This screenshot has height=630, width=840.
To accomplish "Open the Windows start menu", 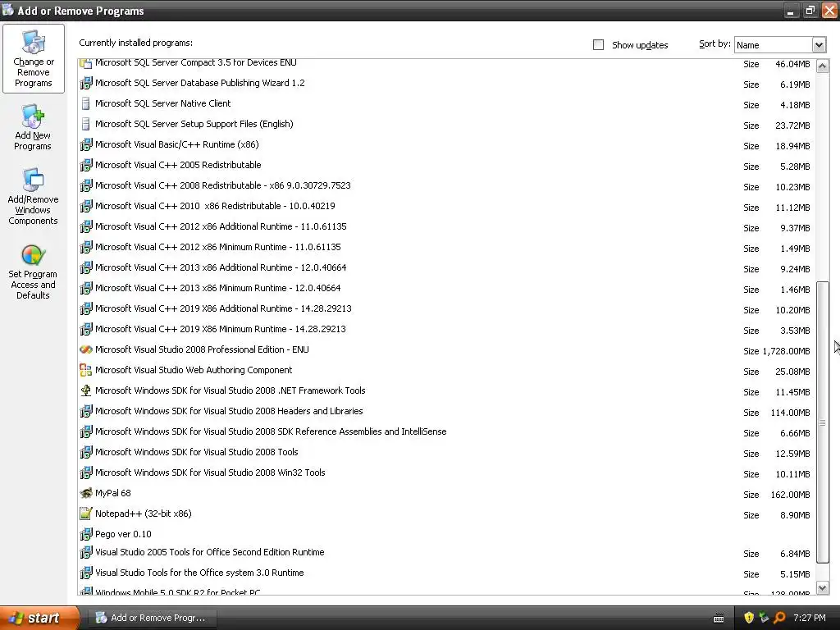I will click(x=39, y=618).
